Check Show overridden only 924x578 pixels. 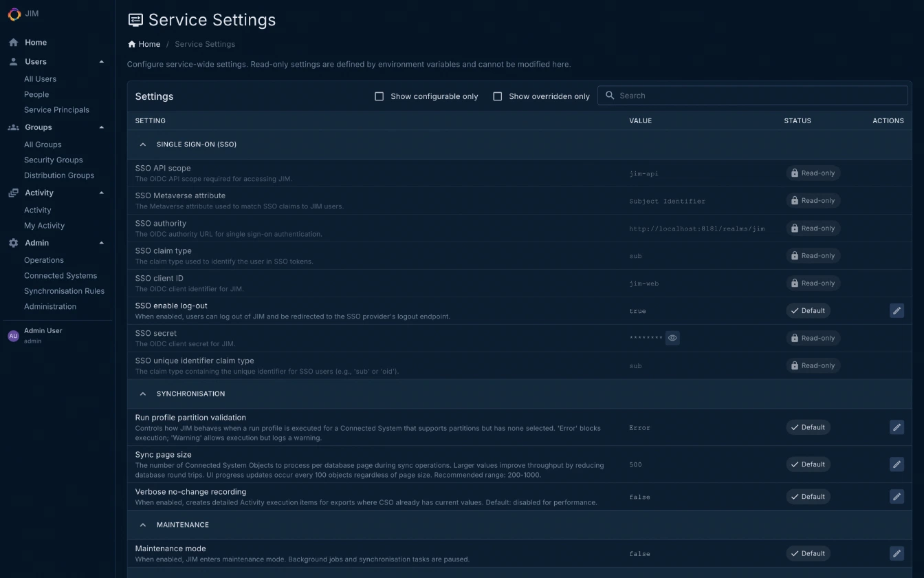click(497, 96)
